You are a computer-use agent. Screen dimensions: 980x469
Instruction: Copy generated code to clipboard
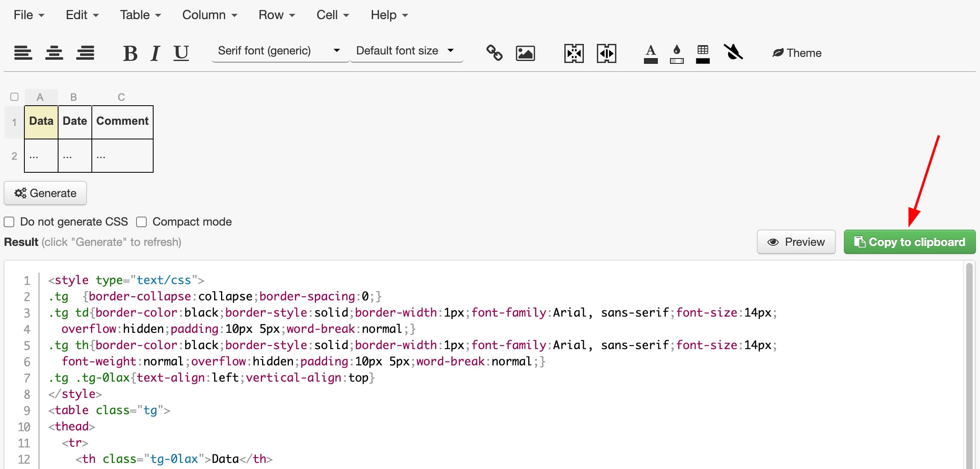[x=909, y=241]
